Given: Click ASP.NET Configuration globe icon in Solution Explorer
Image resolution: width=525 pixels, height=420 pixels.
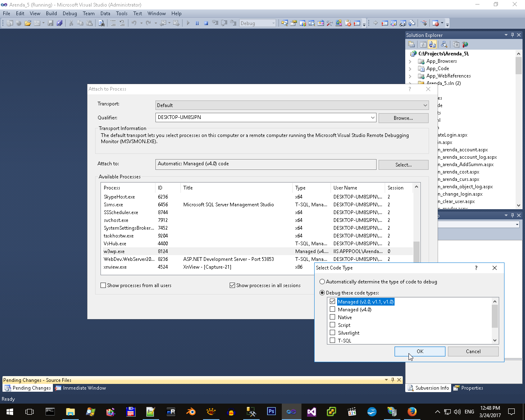Looking at the screenshot, I should [x=465, y=44].
